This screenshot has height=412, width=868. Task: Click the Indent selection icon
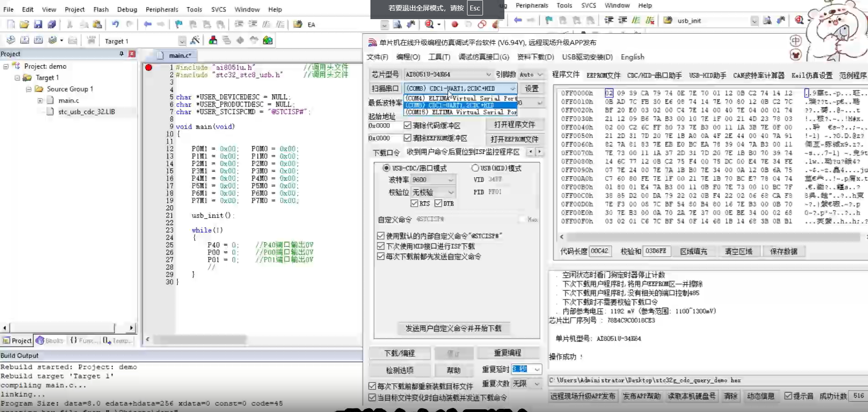tap(239, 24)
